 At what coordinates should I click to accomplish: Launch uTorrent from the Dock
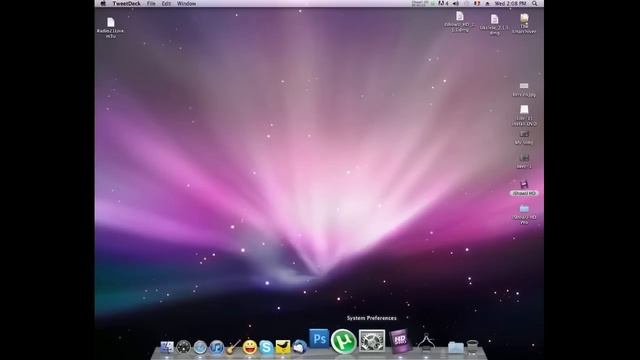coord(343,341)
